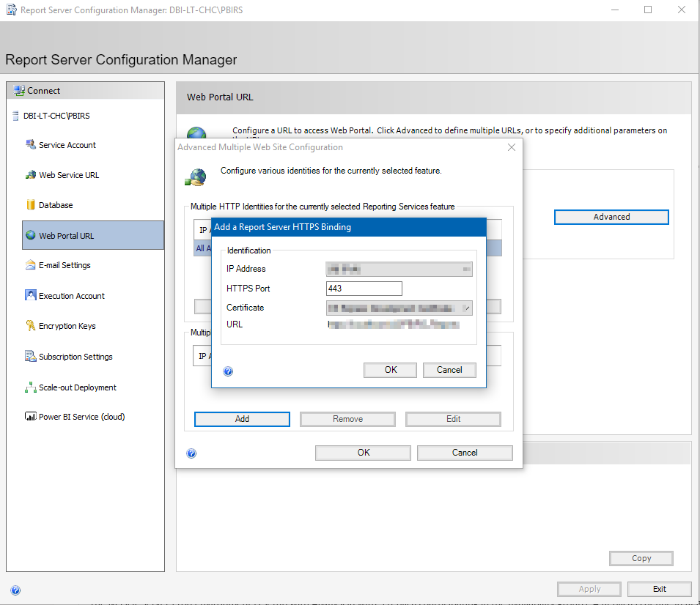700x605 pixels.
Task: Select the Subscription Settings label
Action: 76,357
